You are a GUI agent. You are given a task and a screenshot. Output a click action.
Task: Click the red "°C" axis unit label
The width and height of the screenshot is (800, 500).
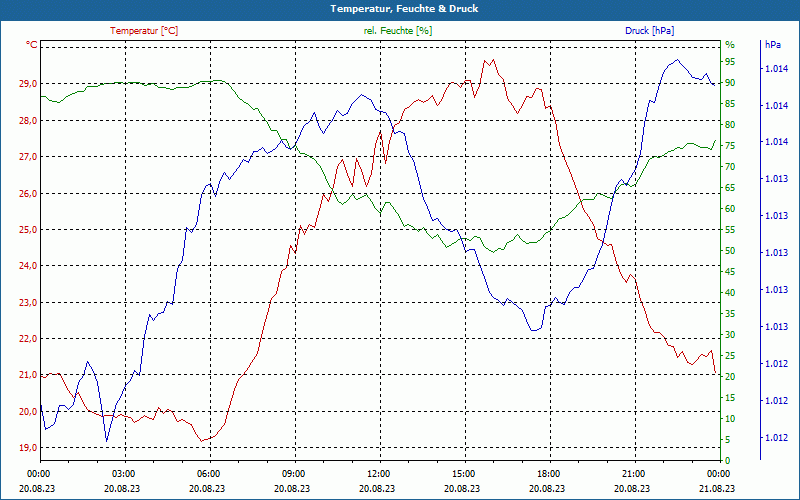point(32,45)
